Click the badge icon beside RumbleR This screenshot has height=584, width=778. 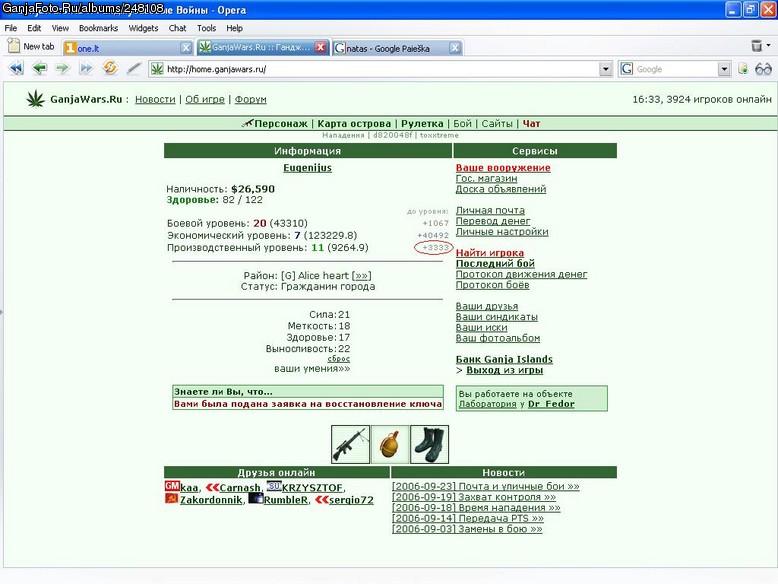[256, 498]
